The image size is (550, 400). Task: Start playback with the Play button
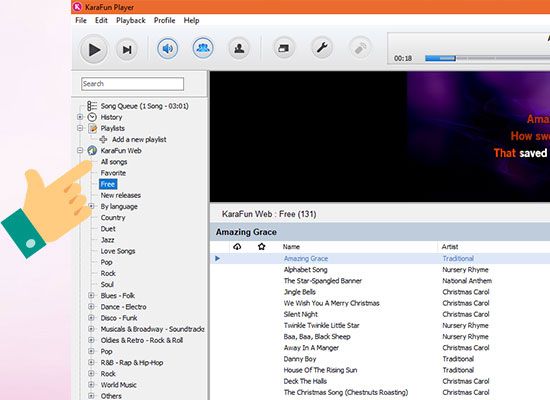click(94, 49)
